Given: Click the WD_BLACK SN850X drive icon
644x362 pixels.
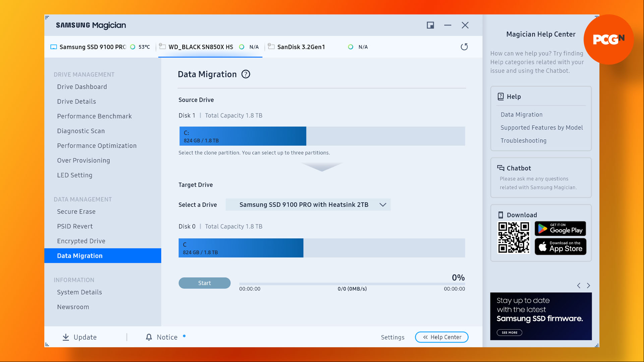Looking at the screenshot, I should click(x=162, y=47).
